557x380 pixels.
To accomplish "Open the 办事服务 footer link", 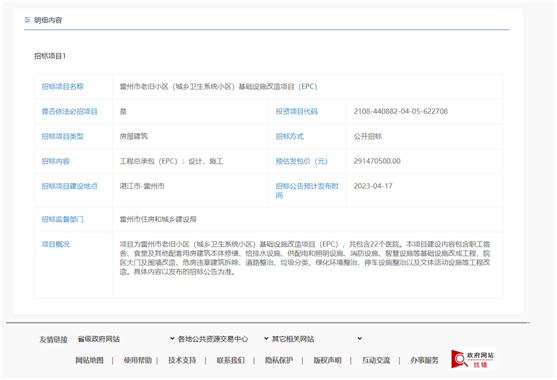I will [x=424, y=360].
